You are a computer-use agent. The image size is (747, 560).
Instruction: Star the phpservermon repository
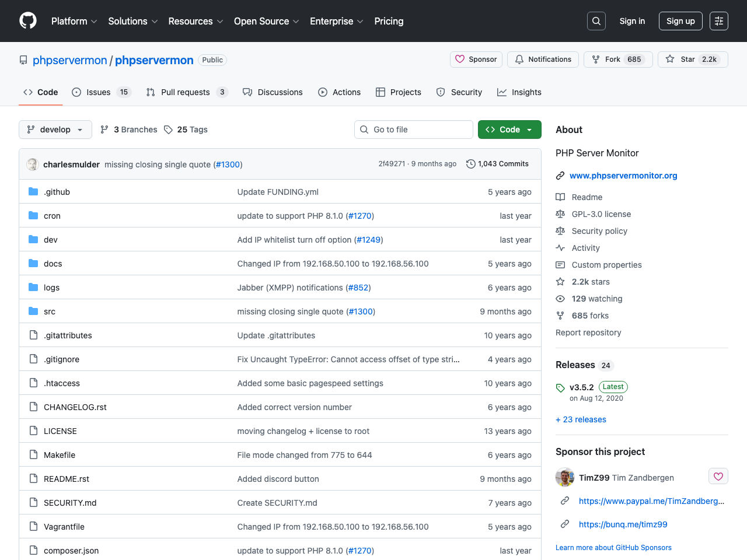point(692,59)
